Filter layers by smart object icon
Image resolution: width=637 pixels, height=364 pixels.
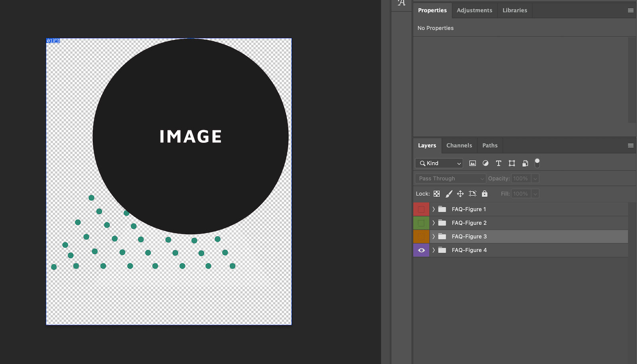tap(525, 163)
